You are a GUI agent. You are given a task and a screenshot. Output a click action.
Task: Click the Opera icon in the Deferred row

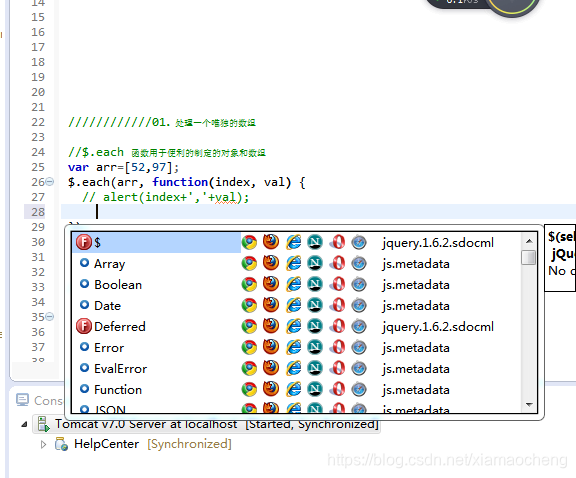click(x=338, y=326)
